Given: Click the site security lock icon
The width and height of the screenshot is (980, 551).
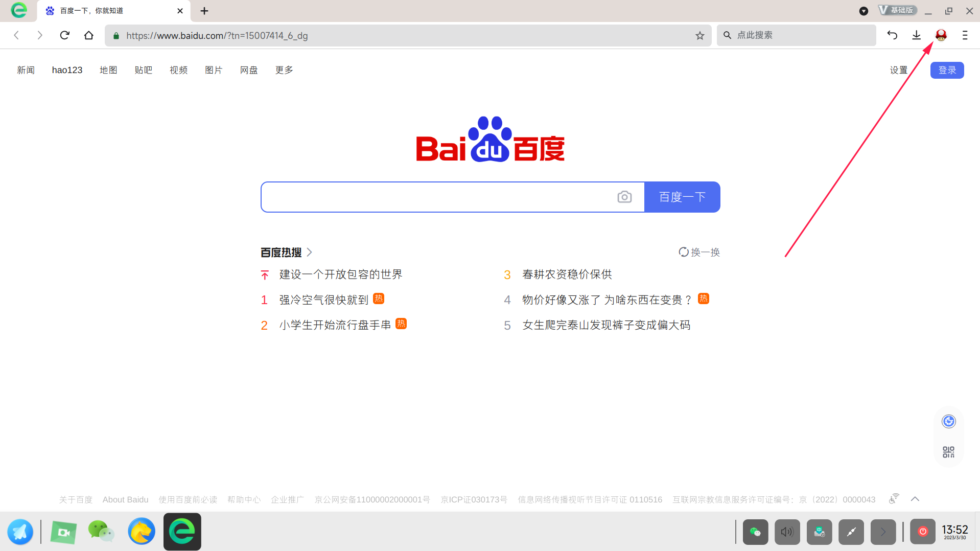Looking at the screenshot, I should tap(116, 36).
